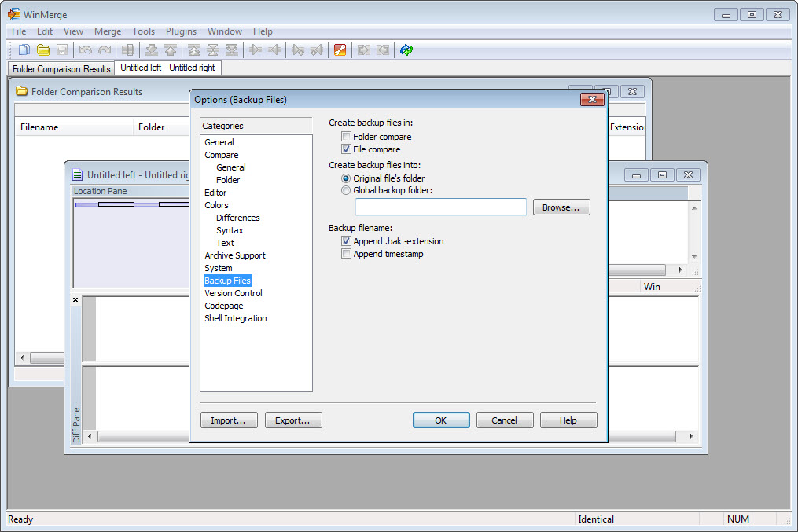The width and height of the screenshot is (798, 532).
Task: Click the Select Line Difference toolbar icon
Action: [128, 50]
